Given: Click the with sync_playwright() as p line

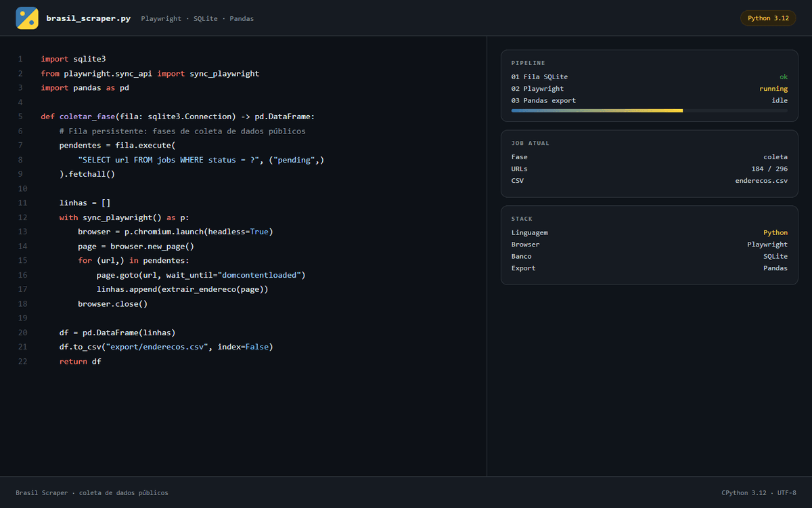Looking at the screenshot, I should tap(125, 217).
